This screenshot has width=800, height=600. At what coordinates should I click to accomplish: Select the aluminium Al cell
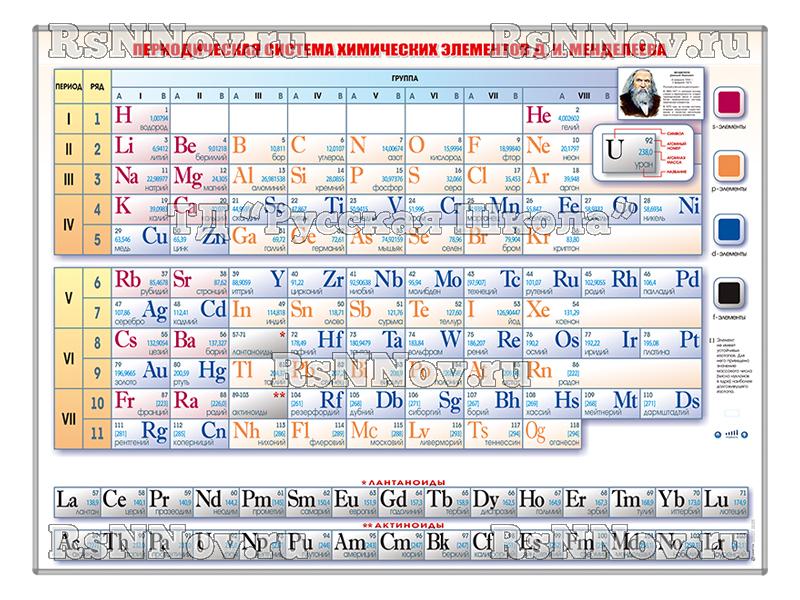point(258,179)
